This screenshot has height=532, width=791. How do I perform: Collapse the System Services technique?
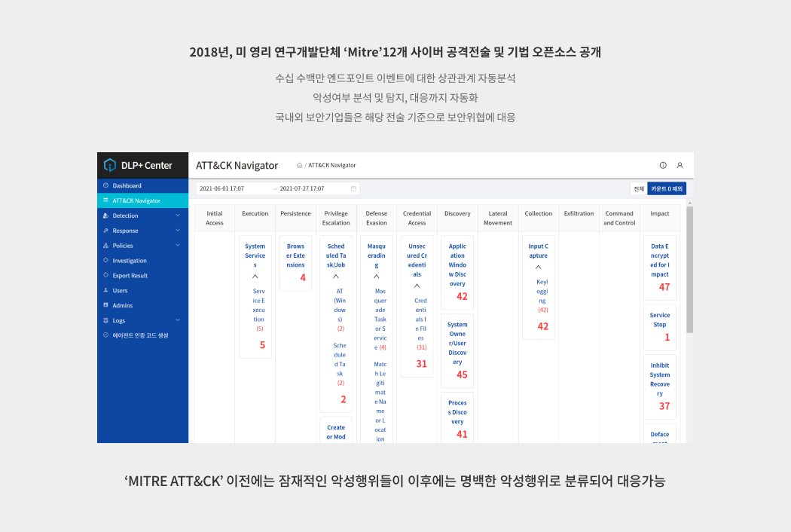255,277
